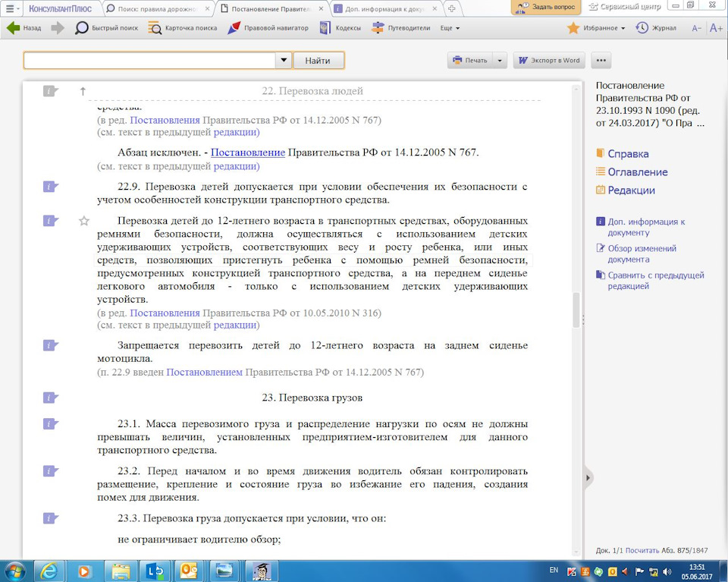Click the green Back arrow icon

tap(13, 28)
